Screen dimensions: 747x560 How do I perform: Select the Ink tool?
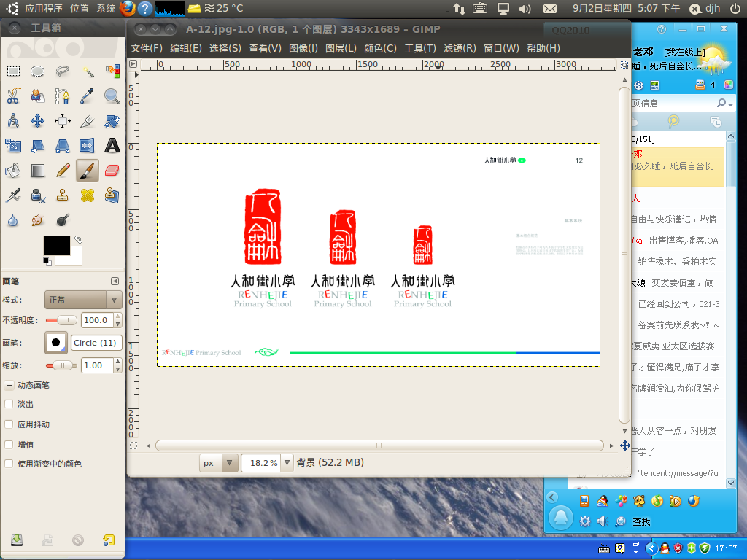click(38, 195)
